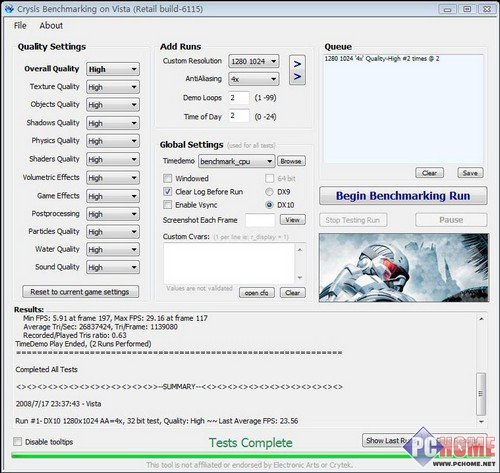Viewport: 500px width, 473px height.
Task: Click the 'Recorded/Played Tris ratio' line
Action: [75, 335]
